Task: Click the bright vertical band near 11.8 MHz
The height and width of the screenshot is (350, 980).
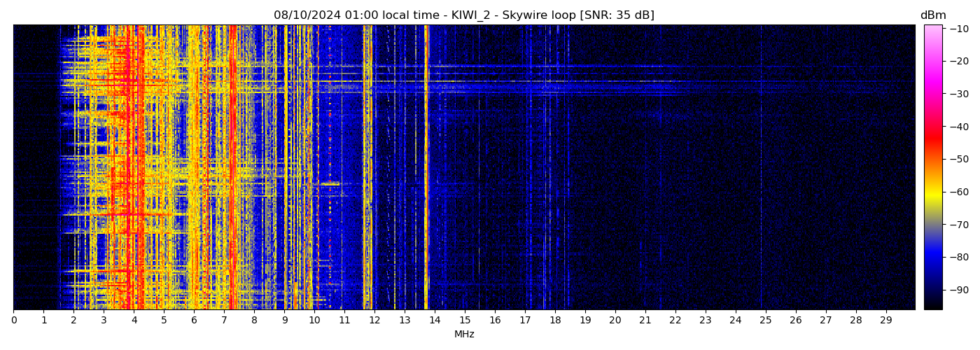Action: (x=367, y=168)
